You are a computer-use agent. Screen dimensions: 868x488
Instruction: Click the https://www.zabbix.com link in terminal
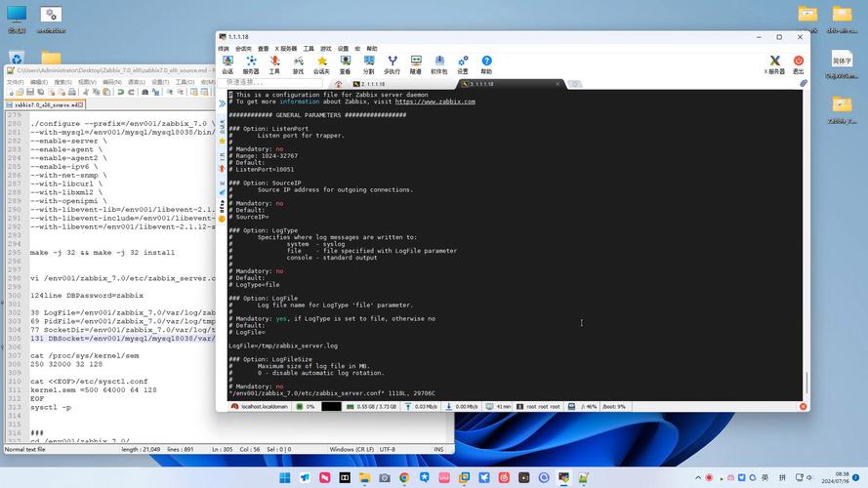point(435,102)
